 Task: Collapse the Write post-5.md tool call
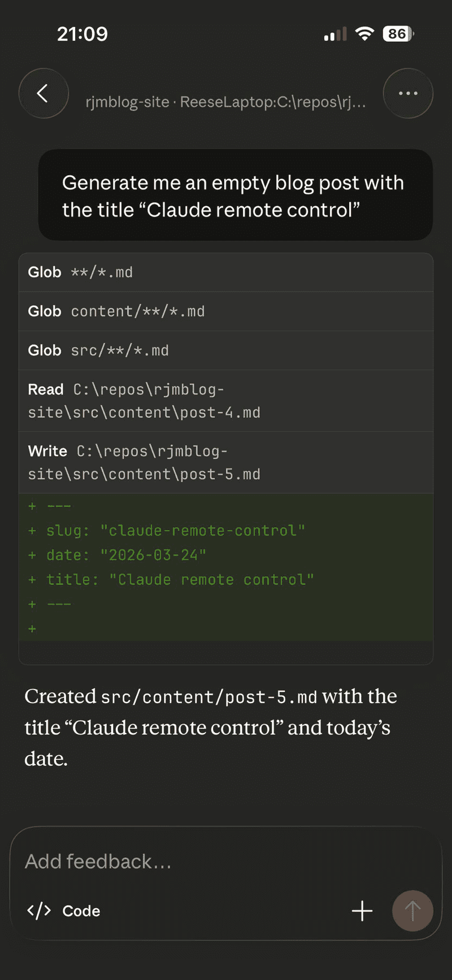tap(225, 462)
